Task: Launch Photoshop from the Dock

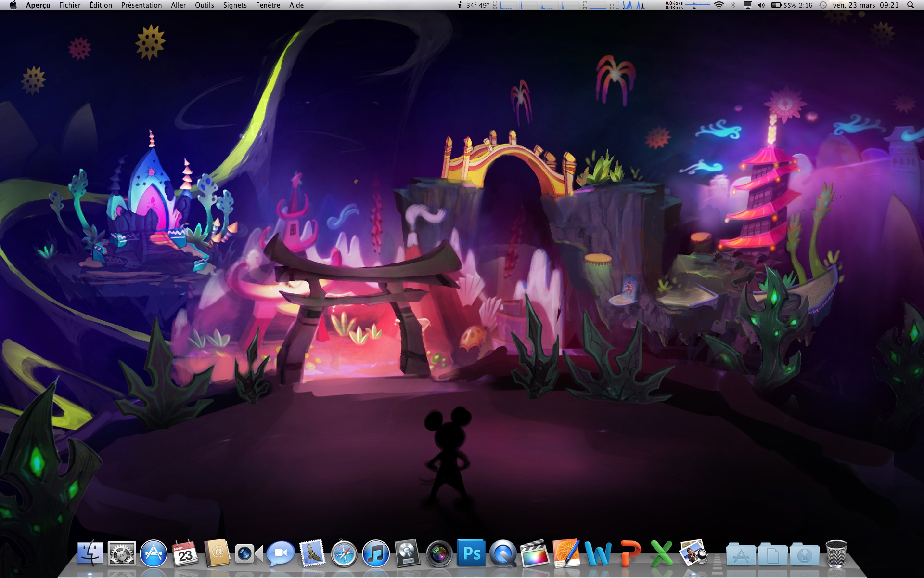Action: (x=471, y=553)
